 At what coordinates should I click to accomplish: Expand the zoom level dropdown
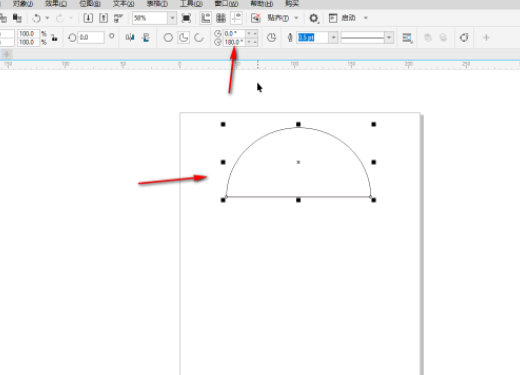click(x=172, y=18)
